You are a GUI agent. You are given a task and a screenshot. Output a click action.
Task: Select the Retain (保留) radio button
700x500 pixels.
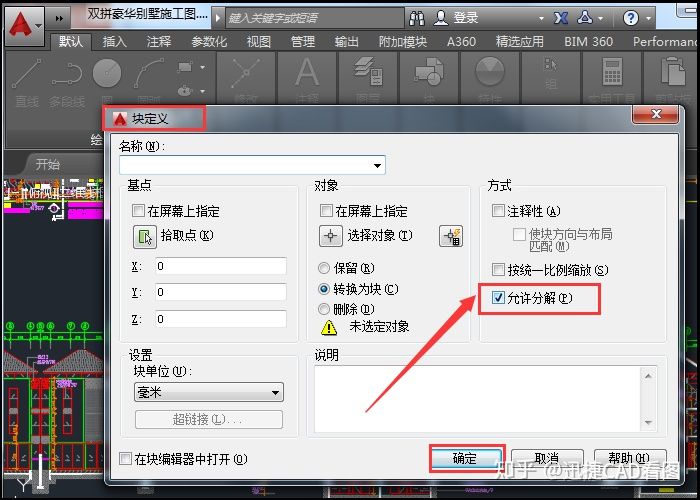coord(324,268)
